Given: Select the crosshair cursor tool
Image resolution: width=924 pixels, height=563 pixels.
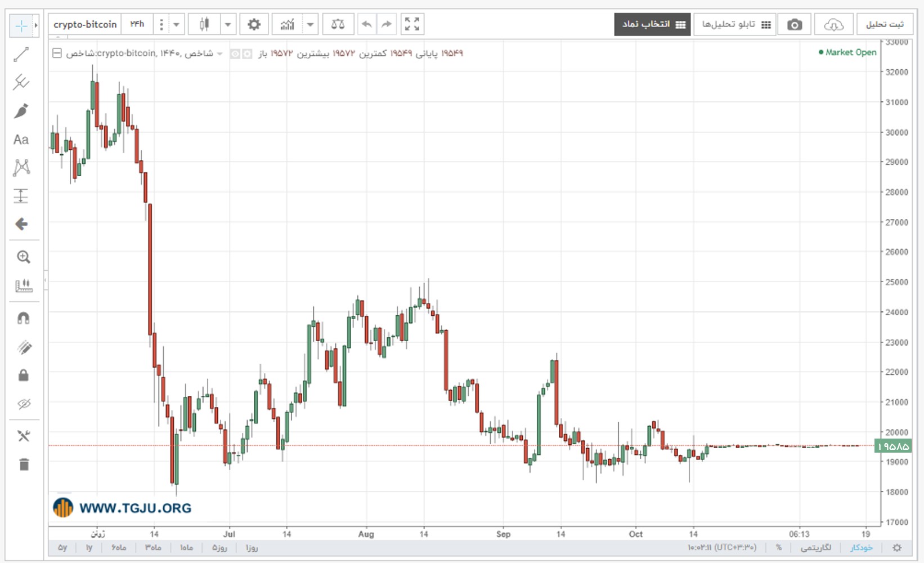Looking at the screenshot, I should tap(21, 26).
